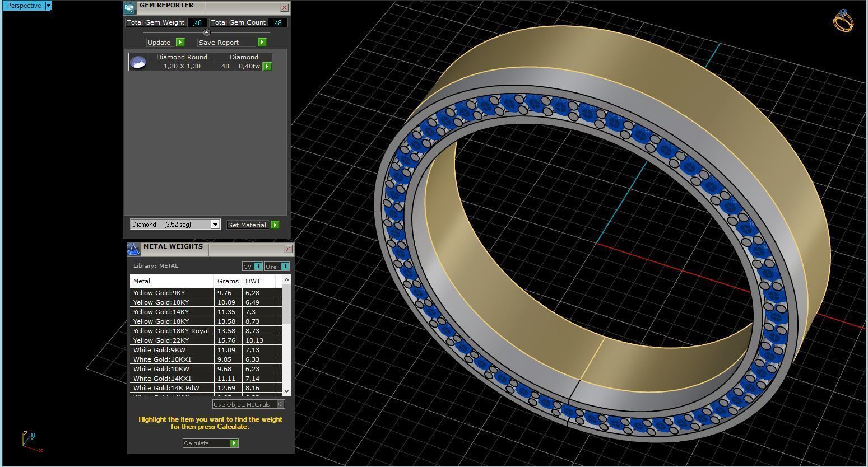The height and width of the screenshot is (467, 868).
Task: Click the Save Report button
Action: click(232, 43)
